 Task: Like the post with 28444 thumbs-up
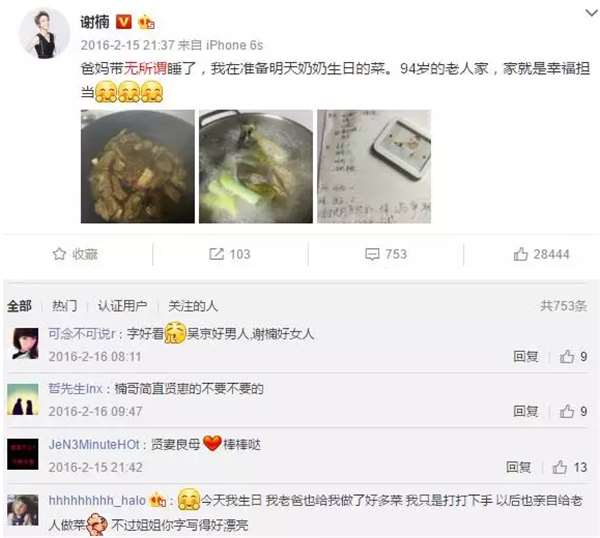pos(520,254)
